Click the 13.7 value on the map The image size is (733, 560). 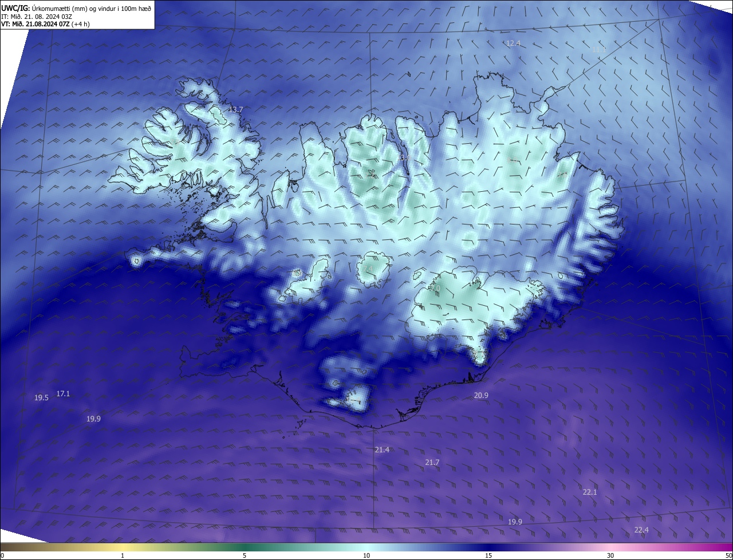pyautogui.click(x=235, y=109)
